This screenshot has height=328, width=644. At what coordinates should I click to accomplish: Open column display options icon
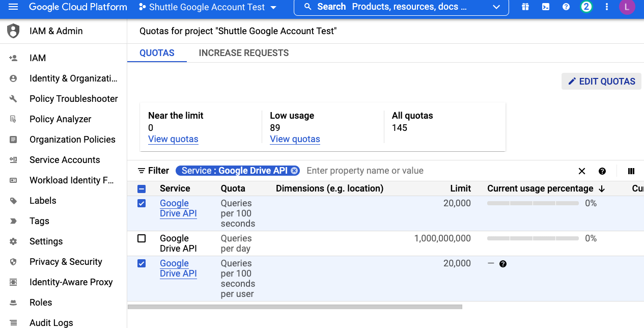pos(631,171)
